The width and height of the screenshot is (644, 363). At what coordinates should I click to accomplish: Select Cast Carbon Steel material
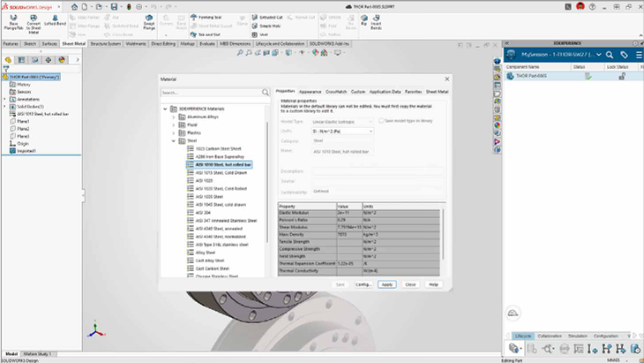[213, 268]
